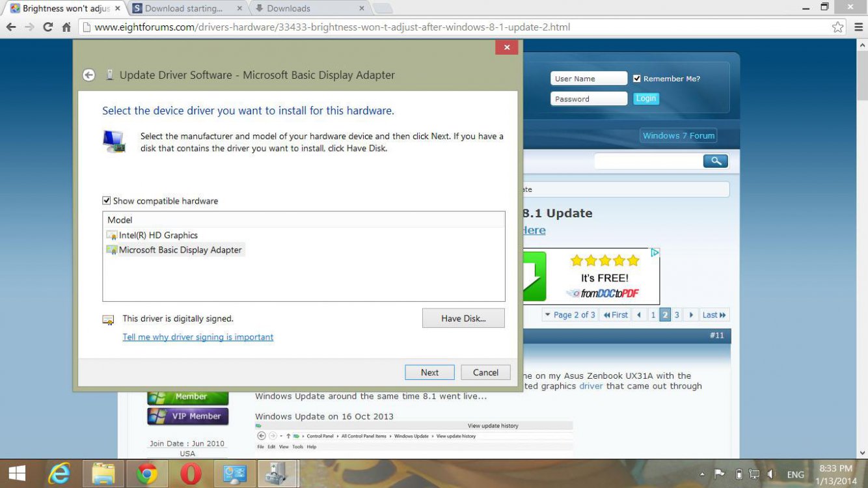
Task: Open Page 2 of 3 dropdown
Action: click(570, 315)
